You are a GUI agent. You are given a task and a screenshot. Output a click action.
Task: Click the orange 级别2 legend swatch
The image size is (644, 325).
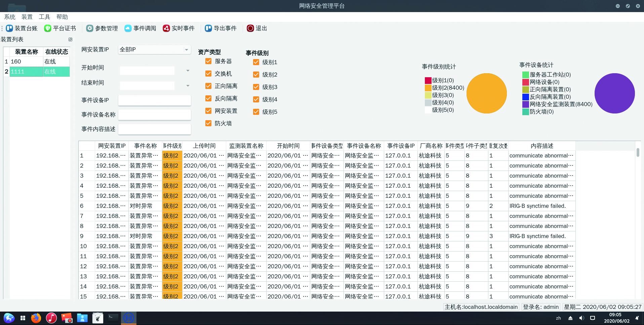428,88
